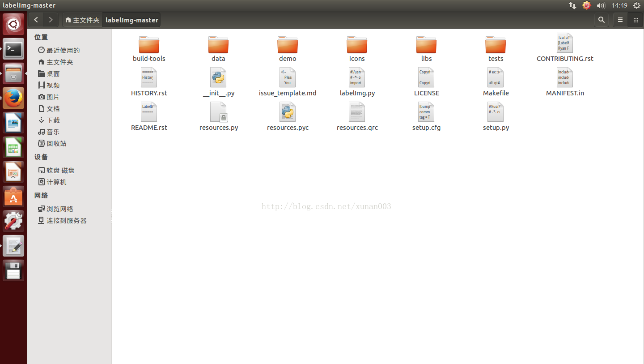Select the CONTRIBUTING.rst file icon

565,43
